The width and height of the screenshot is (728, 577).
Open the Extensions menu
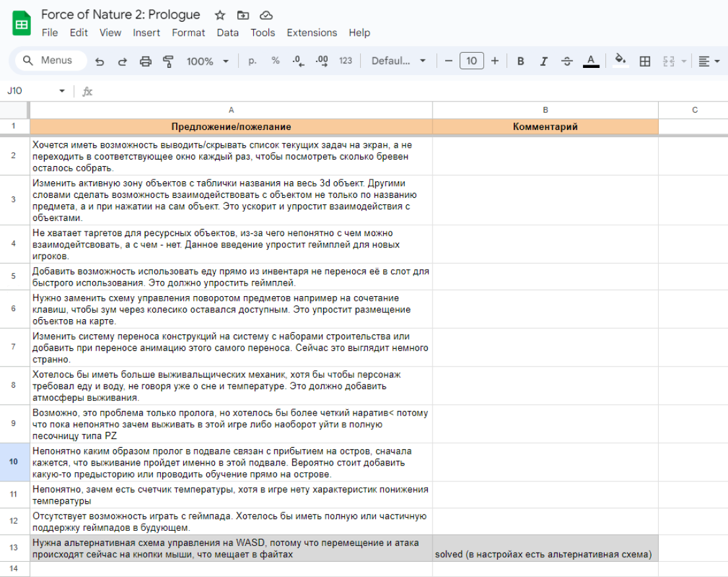click(311, 32)
